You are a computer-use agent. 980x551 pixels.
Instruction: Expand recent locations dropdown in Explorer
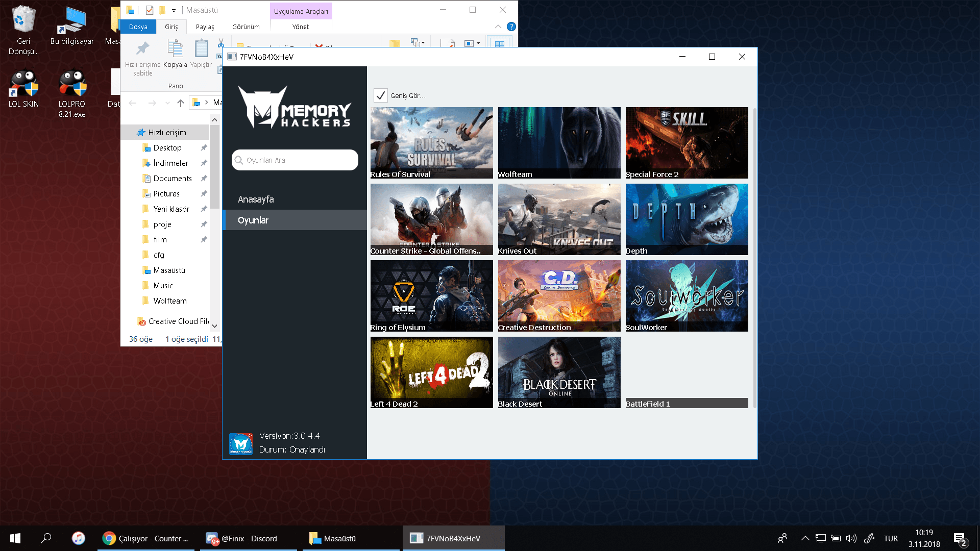pyautogui.click(x=167, y=103)
